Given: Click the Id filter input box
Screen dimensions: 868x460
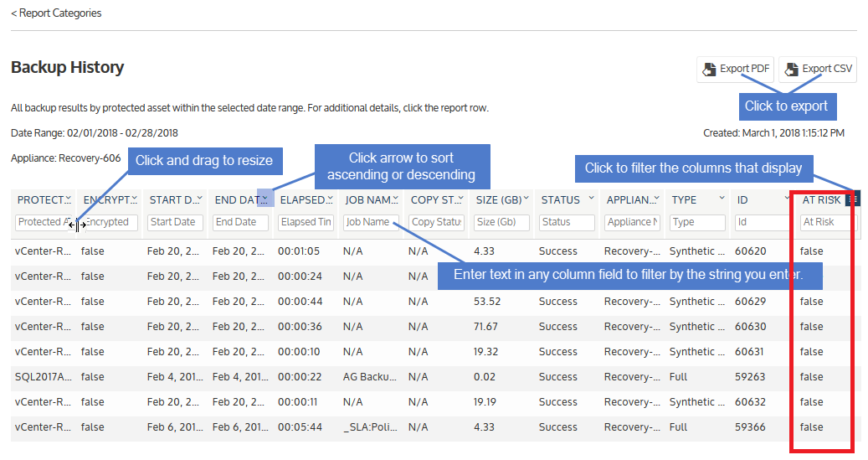Looking at the screenshot, I should pyautogui.click(x=763, y=222).
